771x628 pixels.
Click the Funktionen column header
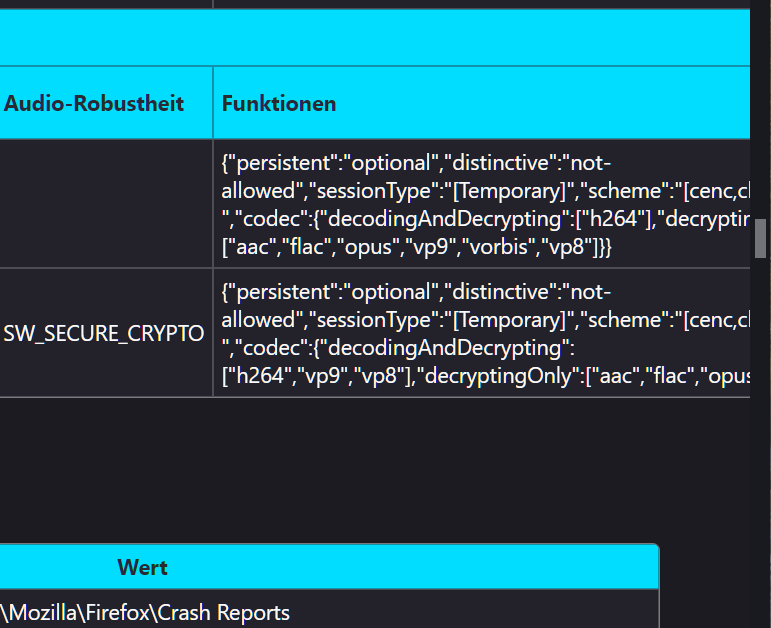[279, 103]
